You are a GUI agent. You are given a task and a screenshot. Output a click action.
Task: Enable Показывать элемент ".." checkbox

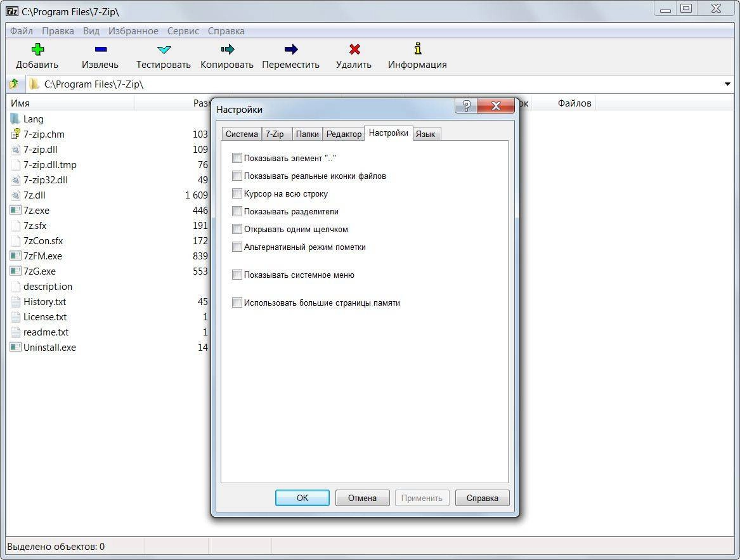click(x=237, y=158)
